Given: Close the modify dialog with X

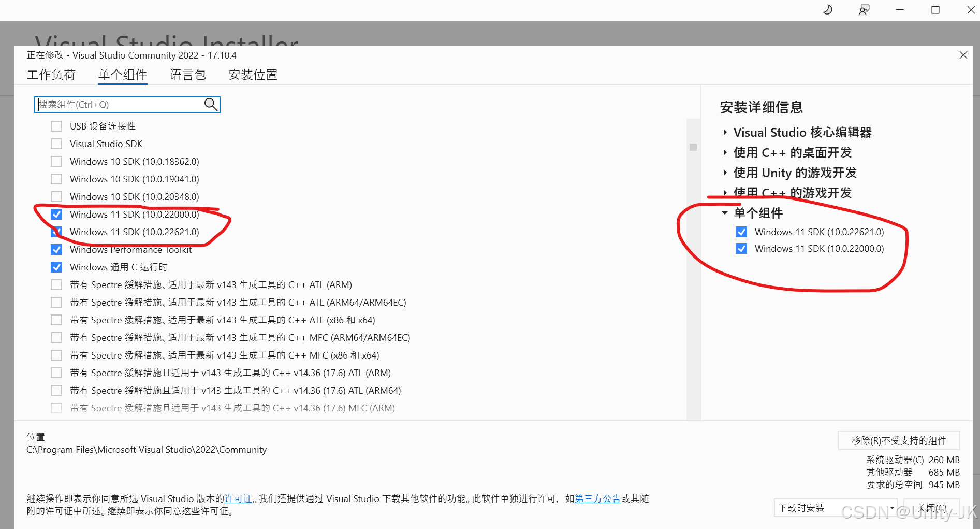Looking at the screenshot, I should point(963,55).
